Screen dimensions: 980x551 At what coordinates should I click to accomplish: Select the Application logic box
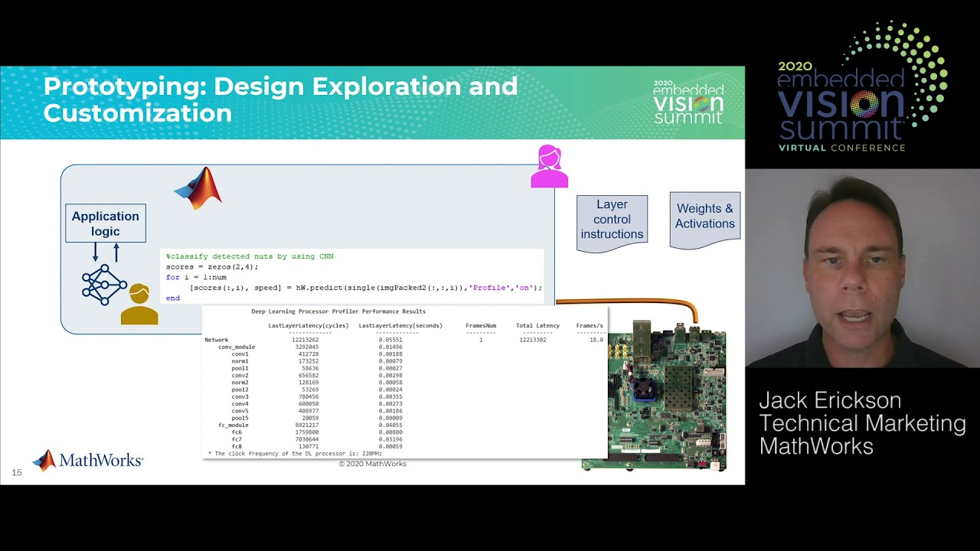tap(106, 223)
